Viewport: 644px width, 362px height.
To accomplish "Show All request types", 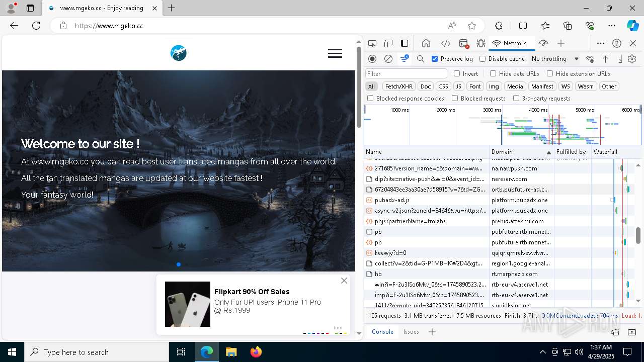I will [x=371, y=86].
